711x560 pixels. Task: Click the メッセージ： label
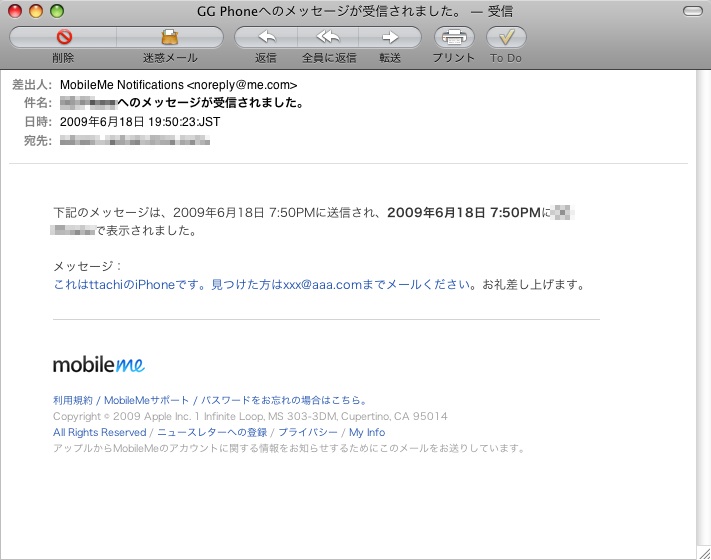(x=88, y=266)
